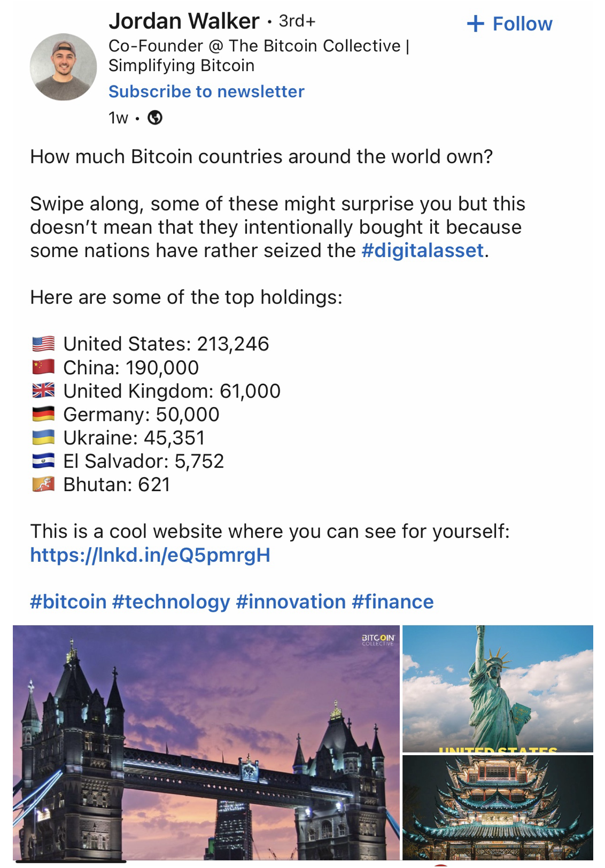Click the plus Follow button
Viewport: 605px width, 868px height.
[509, 24]
